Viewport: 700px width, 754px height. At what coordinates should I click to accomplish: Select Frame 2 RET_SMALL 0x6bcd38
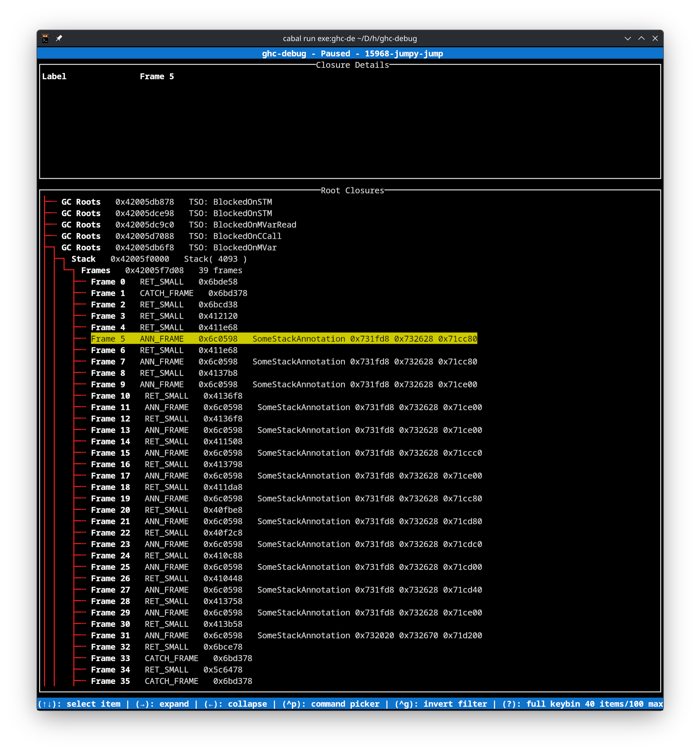click(164, 304)
